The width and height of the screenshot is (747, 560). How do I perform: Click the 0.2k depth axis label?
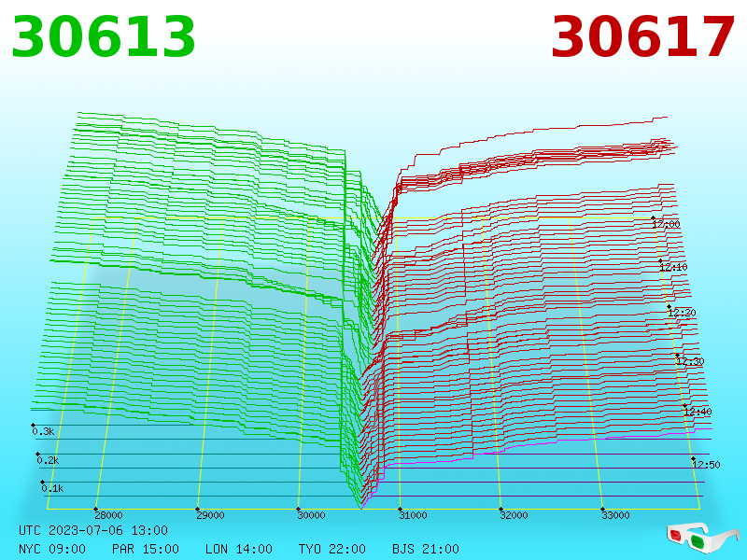(48, 460)
